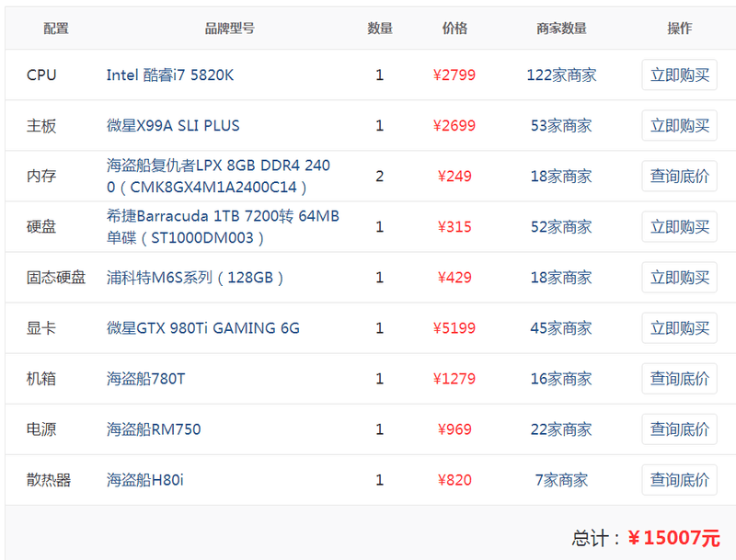Image resolution: width=736 pixels, height=560 pixels.
Task: Click 总计 ¥15007元 total price
Action: tap(673, 538)
